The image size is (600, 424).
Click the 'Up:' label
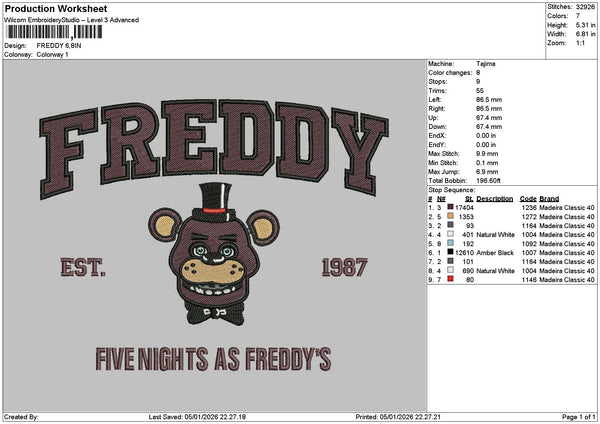click(433, 118)
